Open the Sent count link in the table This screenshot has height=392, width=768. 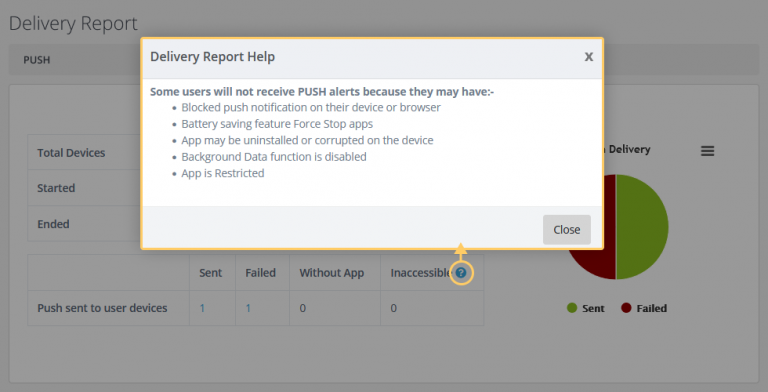click(202, 308)
